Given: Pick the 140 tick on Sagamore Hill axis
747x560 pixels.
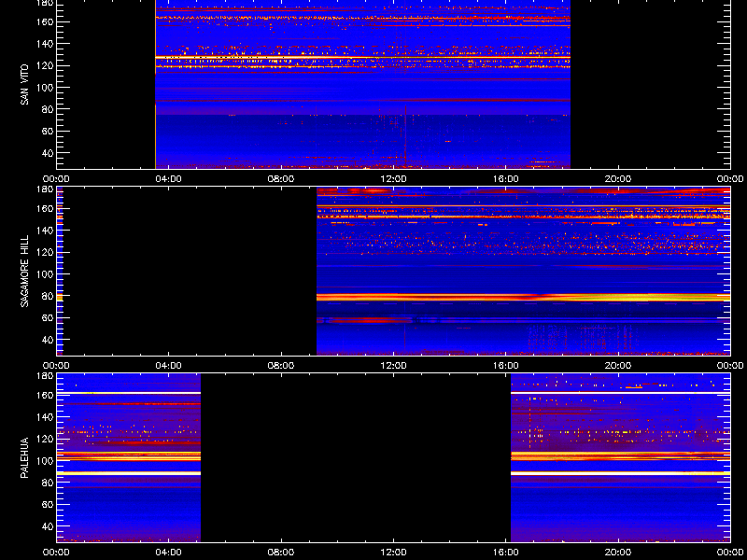Looking at the screenshot, I should tap(45, 231).
